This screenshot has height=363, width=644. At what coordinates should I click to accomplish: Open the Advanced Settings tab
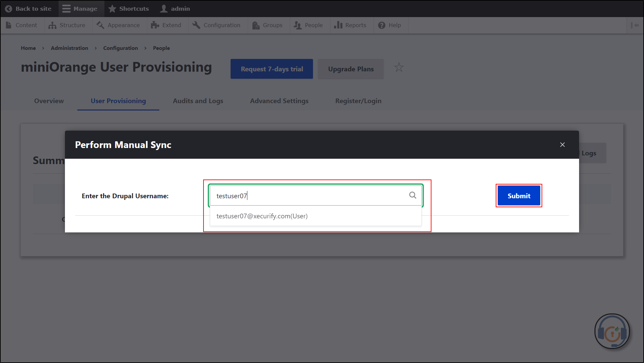(x=279, y=101)
